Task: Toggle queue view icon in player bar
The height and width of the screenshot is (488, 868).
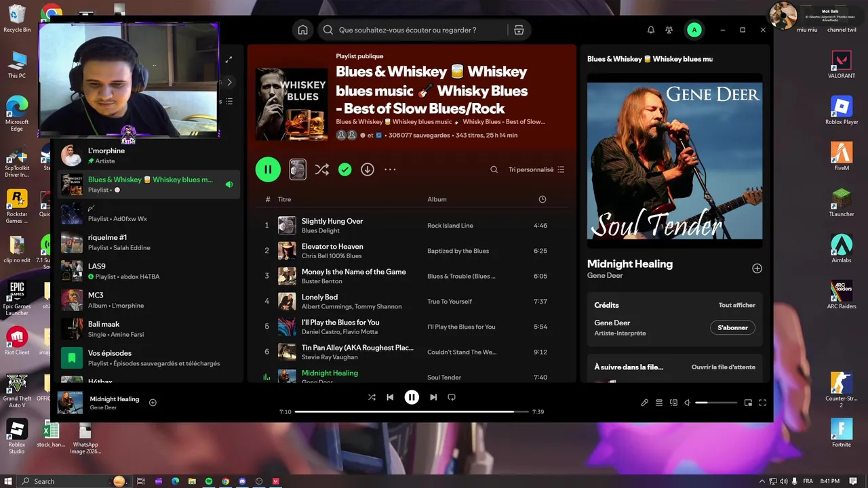Action: click(x=659, y=403)
